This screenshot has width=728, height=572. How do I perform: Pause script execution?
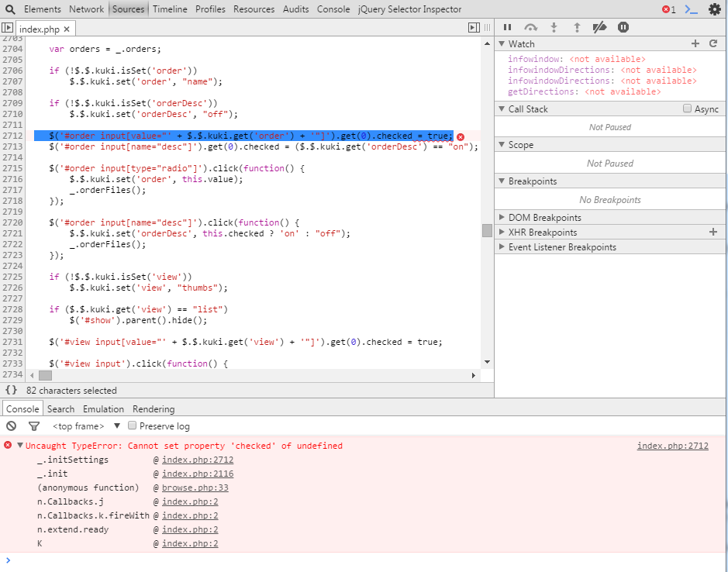click(508, 27)
